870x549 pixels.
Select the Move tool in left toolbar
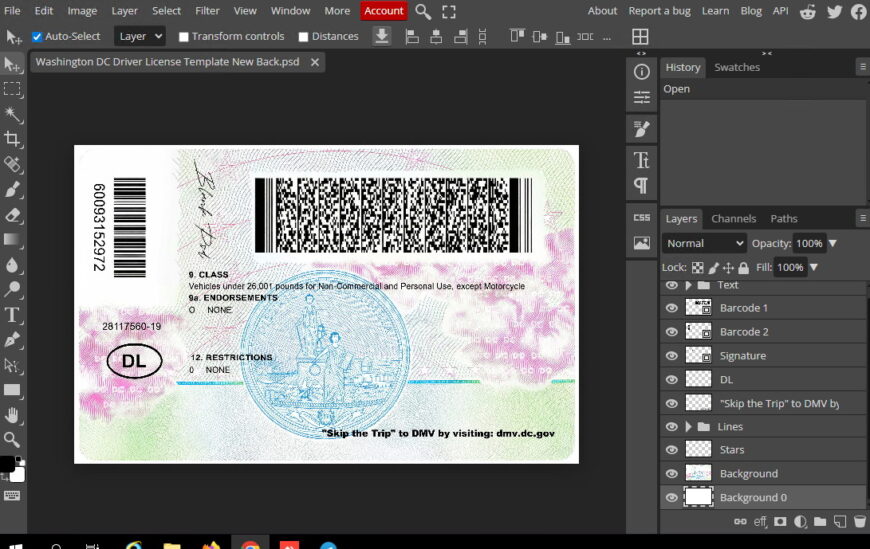12,65
